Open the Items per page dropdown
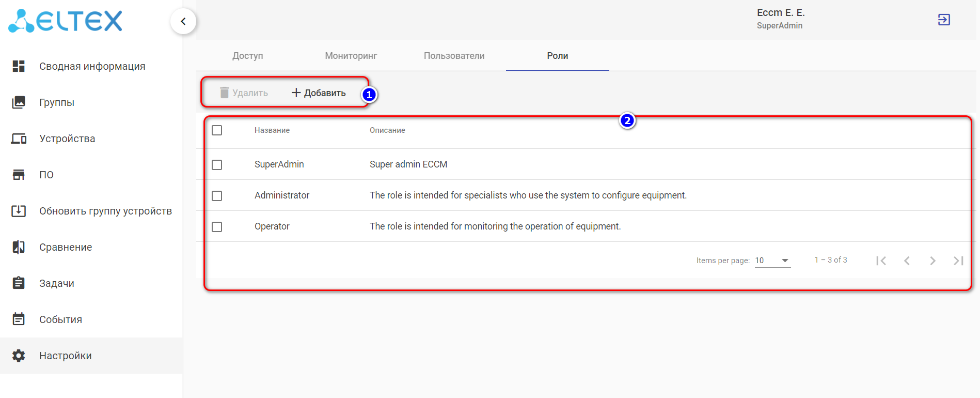980x398 pixels. [x=772, y=261]
